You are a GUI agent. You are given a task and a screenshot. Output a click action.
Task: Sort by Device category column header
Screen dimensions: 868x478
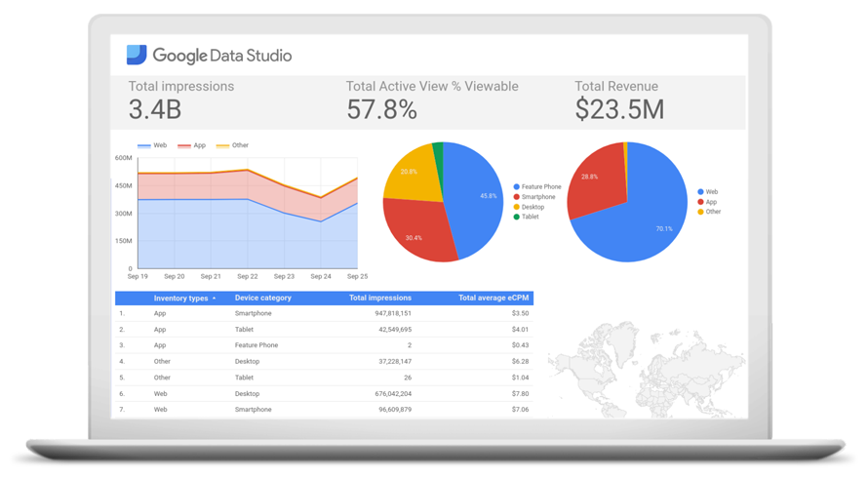click(263, 298)
